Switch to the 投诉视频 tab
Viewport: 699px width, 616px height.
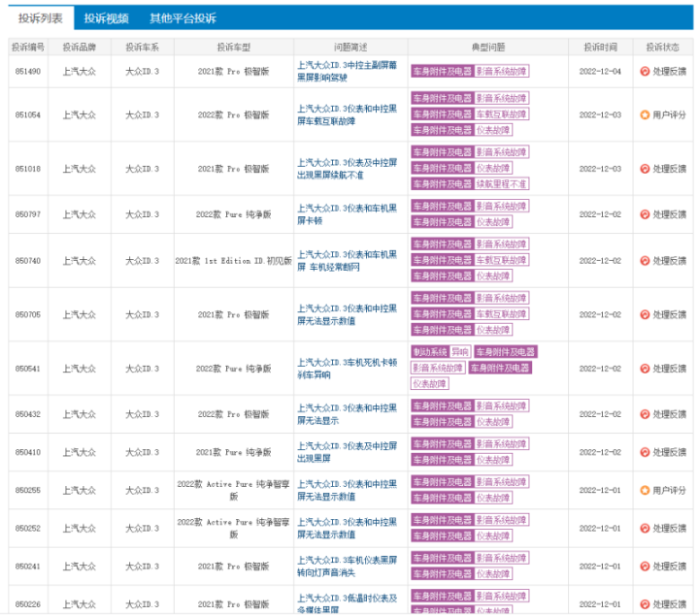[106, 18]
